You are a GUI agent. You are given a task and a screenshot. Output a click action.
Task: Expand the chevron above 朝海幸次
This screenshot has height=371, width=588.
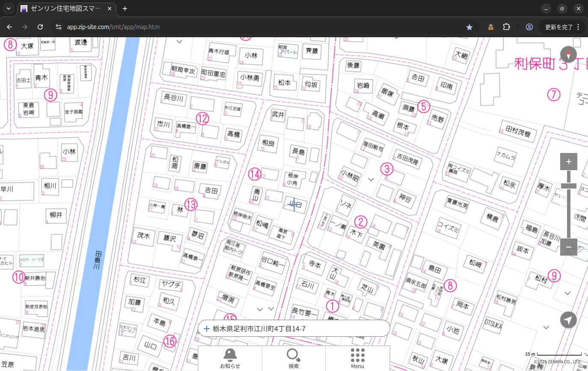[x=180, y=41]
